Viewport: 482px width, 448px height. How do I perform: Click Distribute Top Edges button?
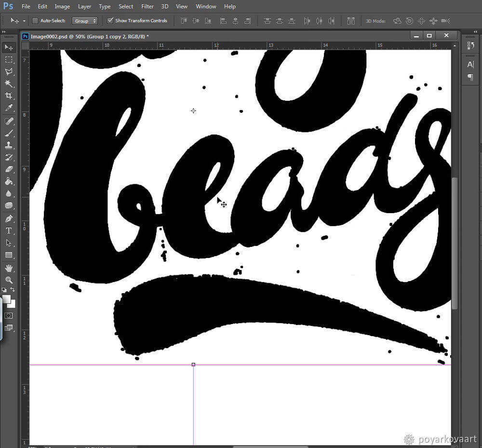tap(268, 21)
